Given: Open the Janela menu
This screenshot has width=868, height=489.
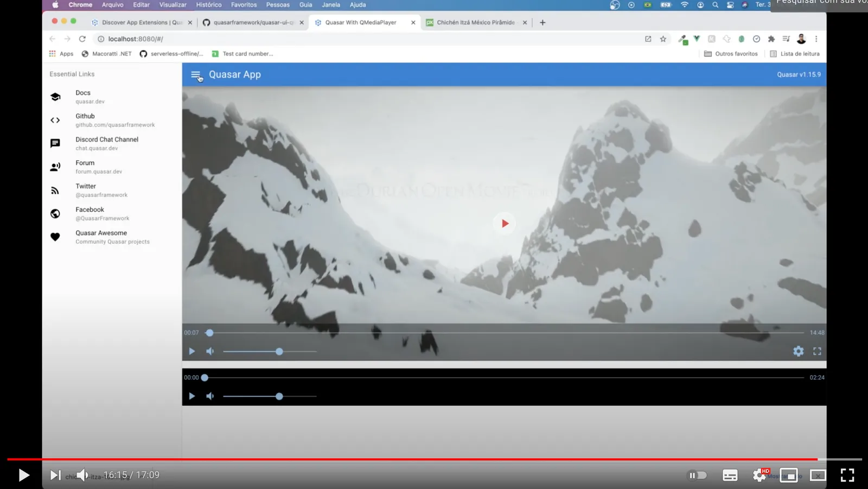Looking at the screenshot, I should (x=331, y=5).
